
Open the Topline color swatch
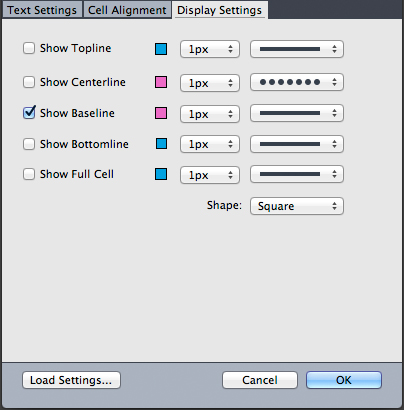coord(161,49)
